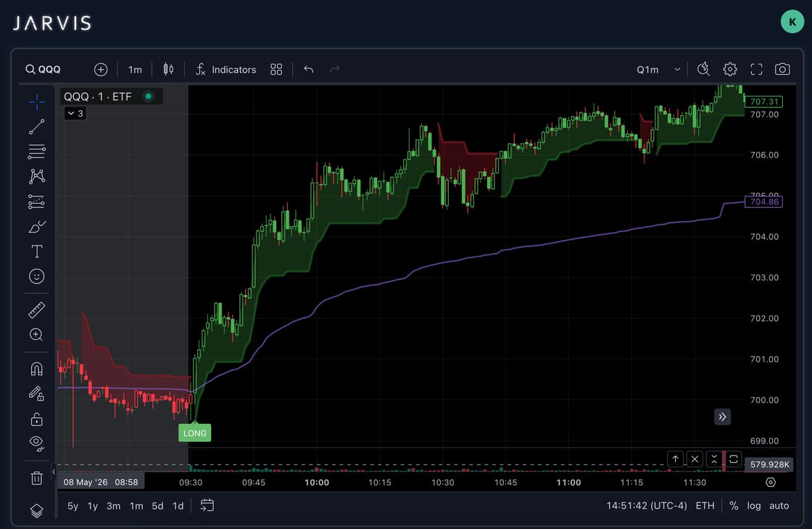
Task: Take a chart snapshot with camera icon
Action: point(782,70)
